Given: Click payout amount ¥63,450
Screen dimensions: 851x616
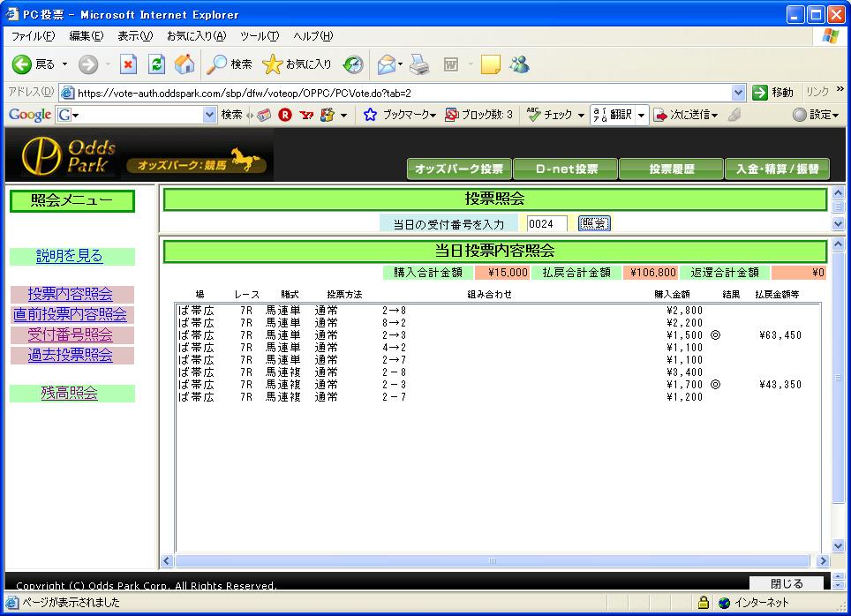Looking at the screenshot, I should (x=780, y=335).
